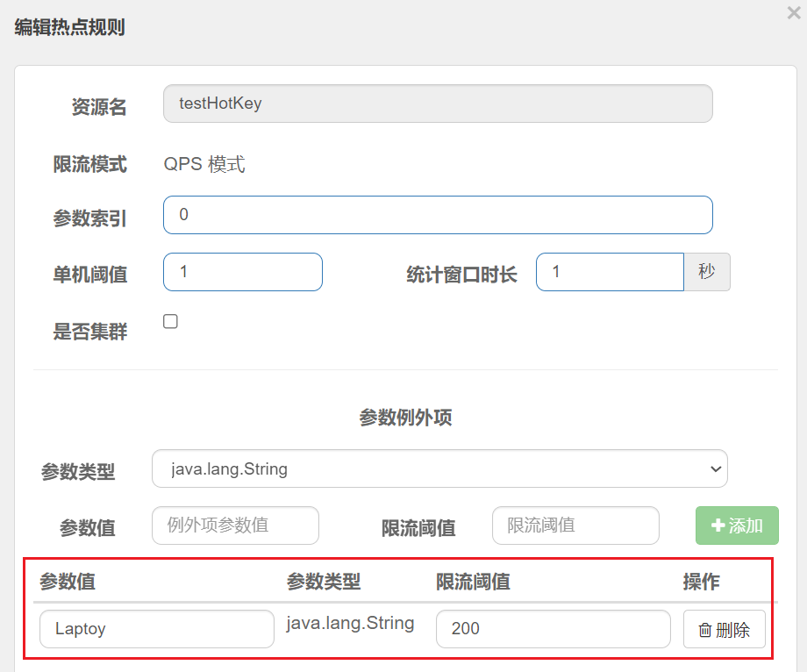807x672 pixels.
Task: Click the 统计窗口时长 input field
Action: 610,272
